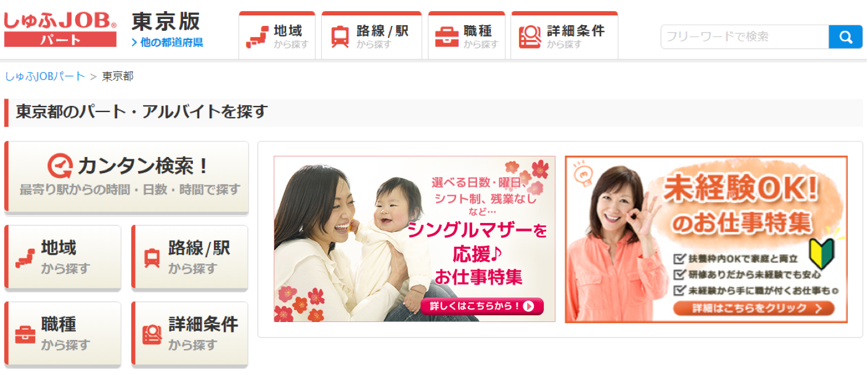Click the map icon on 地域から探す tile
The height and width of the screenshot is (375, 868).
click(25, 258)
